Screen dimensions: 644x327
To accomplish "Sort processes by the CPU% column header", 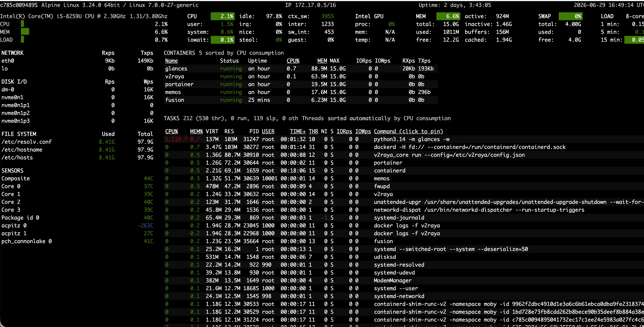I will (171, 131).
